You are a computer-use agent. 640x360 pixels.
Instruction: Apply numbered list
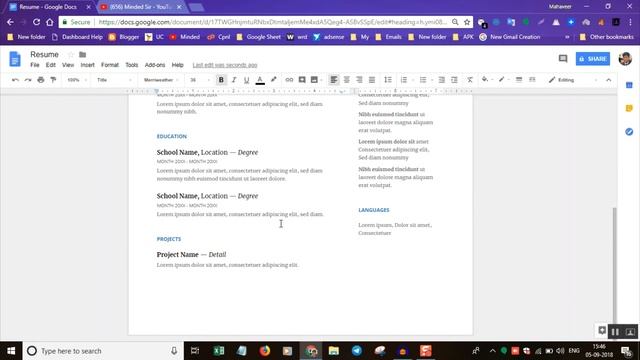click(x=404, y=80)
